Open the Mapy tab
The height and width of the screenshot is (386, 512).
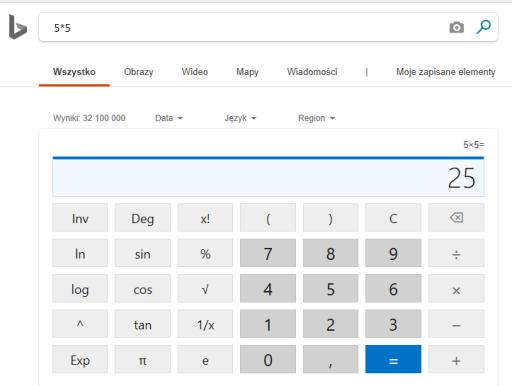coord(247,72)
